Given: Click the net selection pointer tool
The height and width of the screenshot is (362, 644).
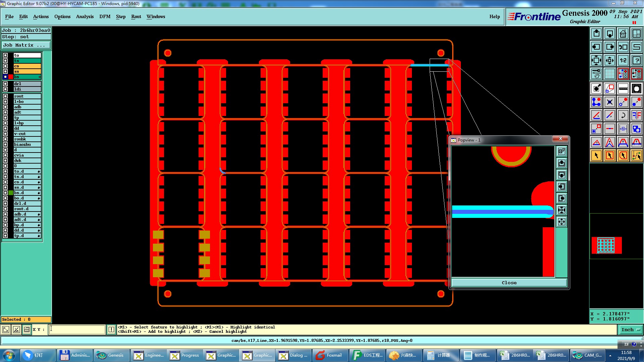Looking at the screenshot, I should (636, 156).
